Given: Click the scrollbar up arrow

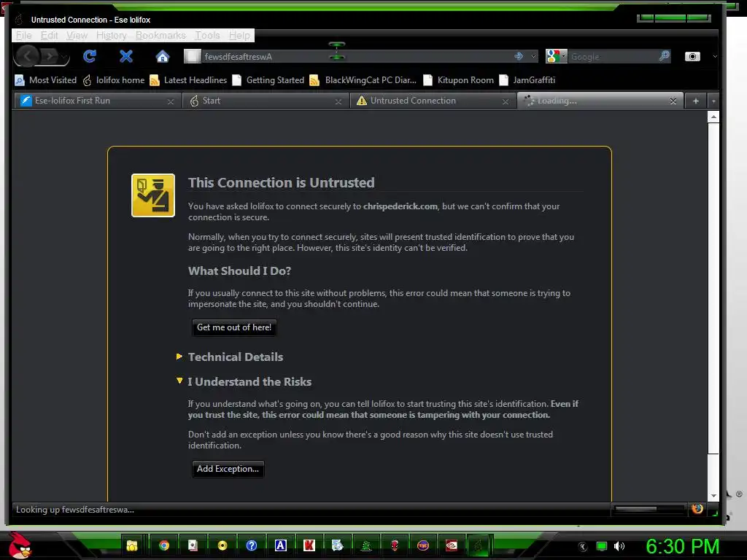Looking at the screenshot, I should click(713, 117).
